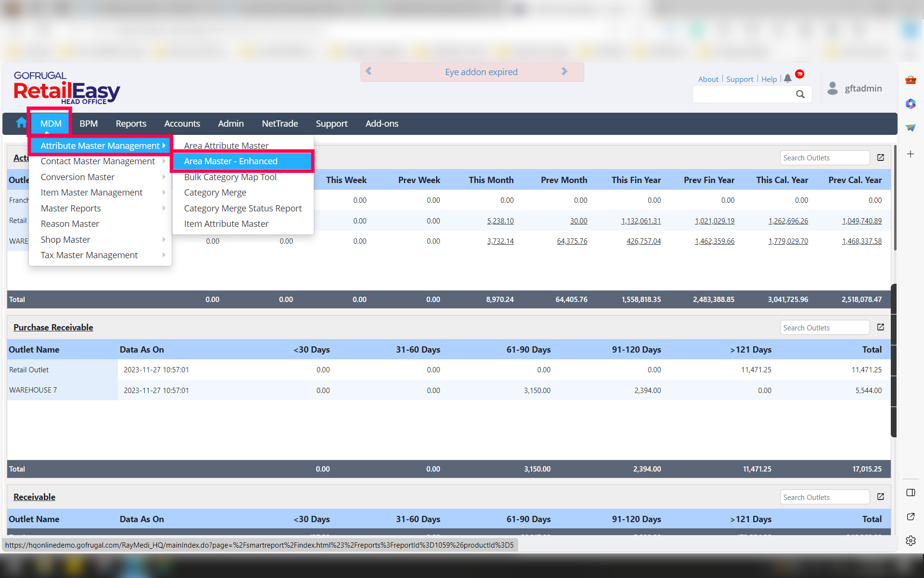Click the Home icon in navigation bar
Image resolution: width=924 pixels, height=578 pixels.
point(21,123)
